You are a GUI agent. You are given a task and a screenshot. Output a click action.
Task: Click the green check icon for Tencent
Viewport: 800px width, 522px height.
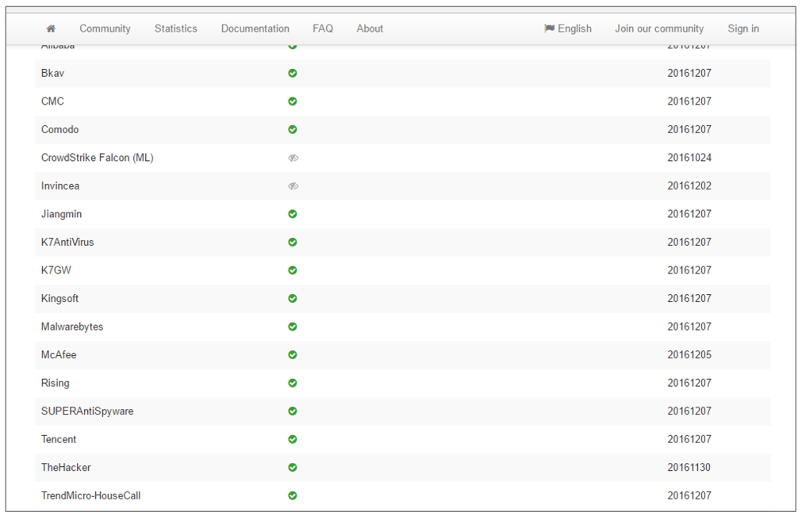point(292,439)
